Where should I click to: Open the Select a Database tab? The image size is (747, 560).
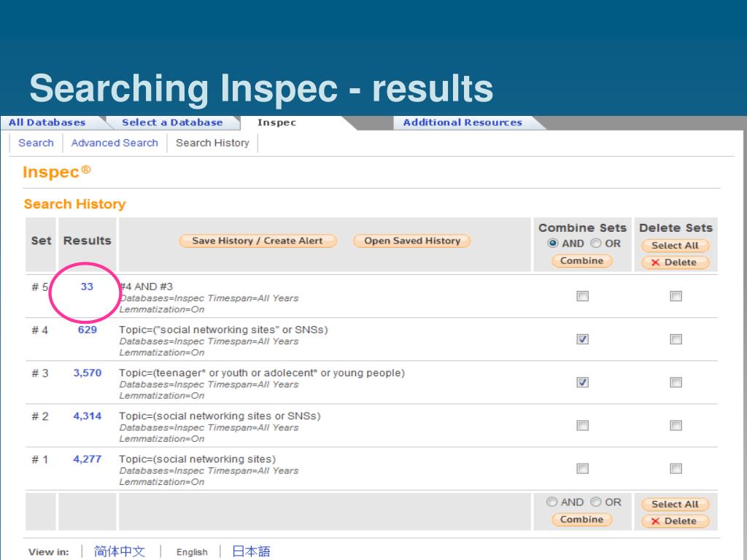(x=172, y=122)
